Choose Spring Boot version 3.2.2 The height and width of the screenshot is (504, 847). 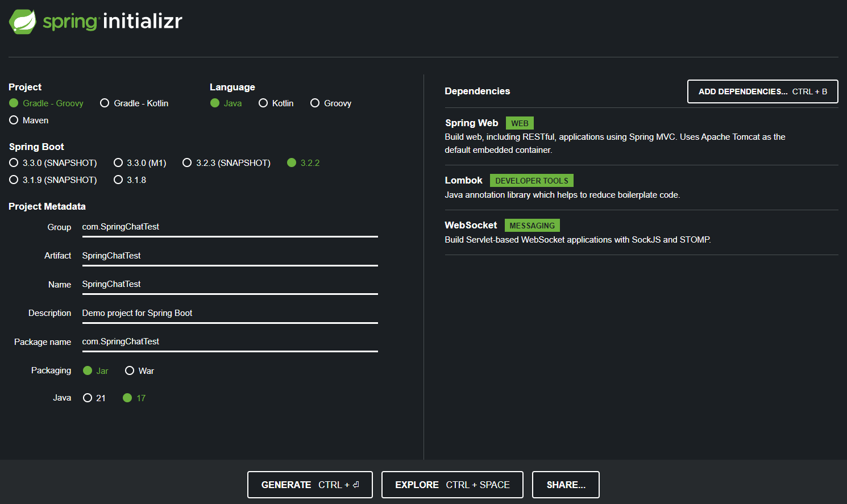(304, 163)
